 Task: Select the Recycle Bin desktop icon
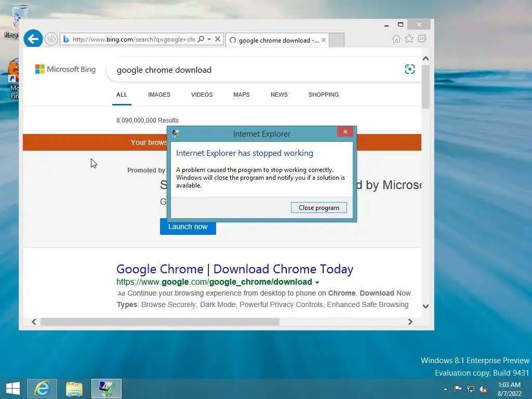(12, 21)
